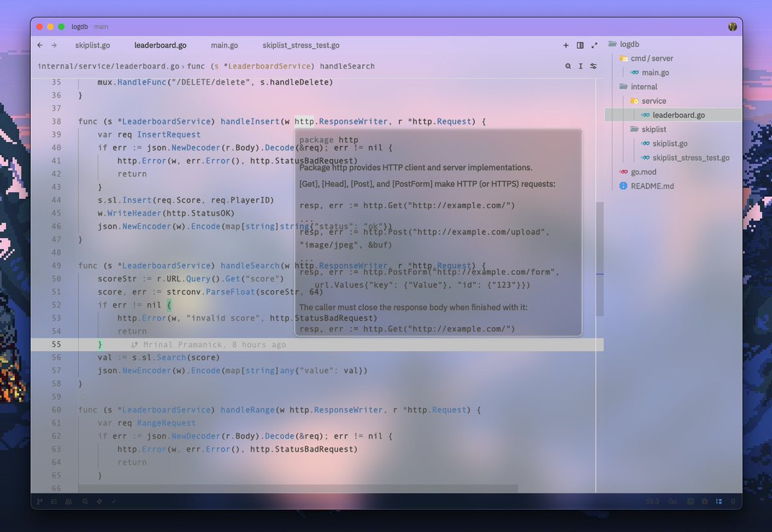Collapse the skiplist folder
The width and height of the screenshot is (772, 532).
648,129
